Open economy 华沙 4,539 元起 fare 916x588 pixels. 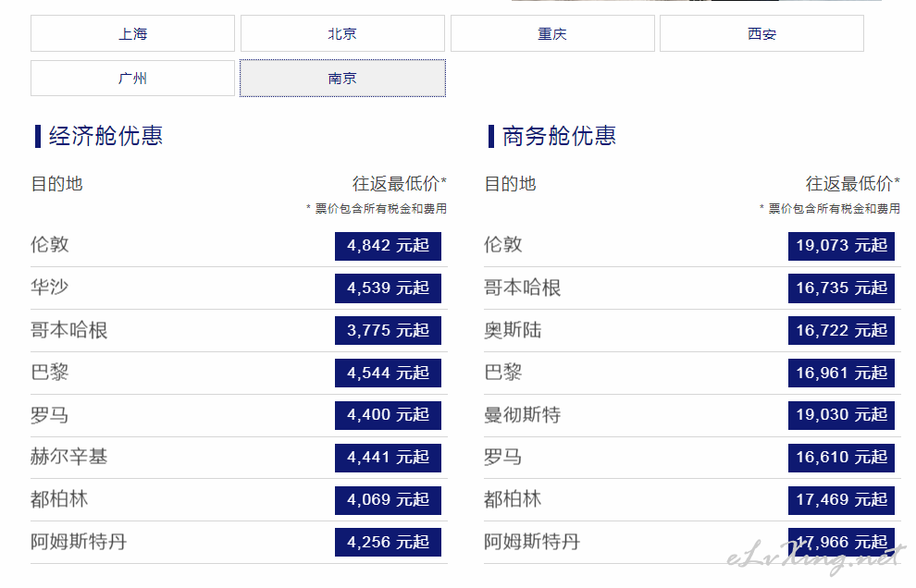[x=388, y=288]
